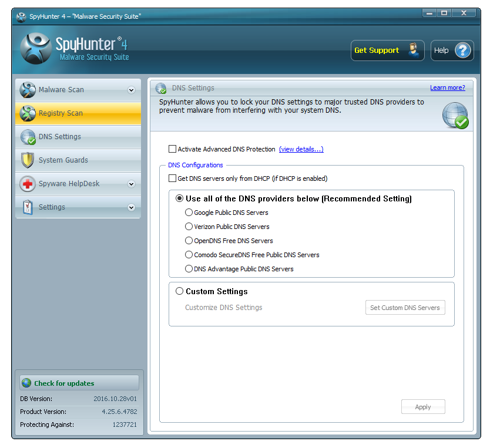Open Spyware HelpDesk section
The image size is (490, 448).
click(x=78, y=184)
